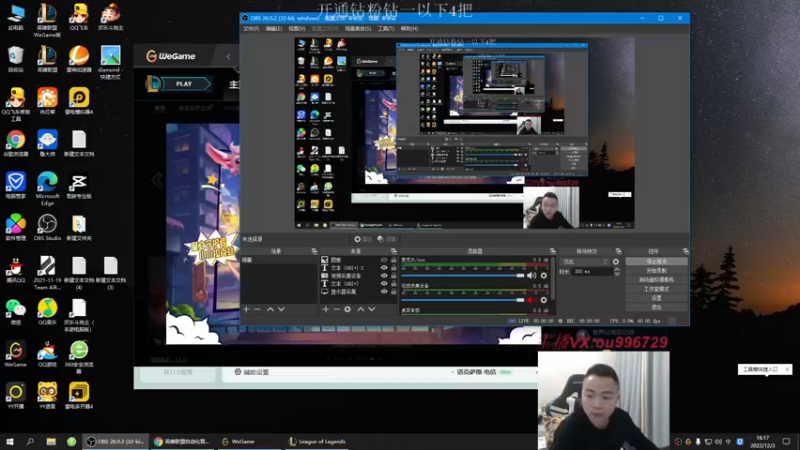Open 编辑(E) menu in OBS
The height and width of the screenshot is (450, 800).
pyautogui.click(x=274, y=29)
